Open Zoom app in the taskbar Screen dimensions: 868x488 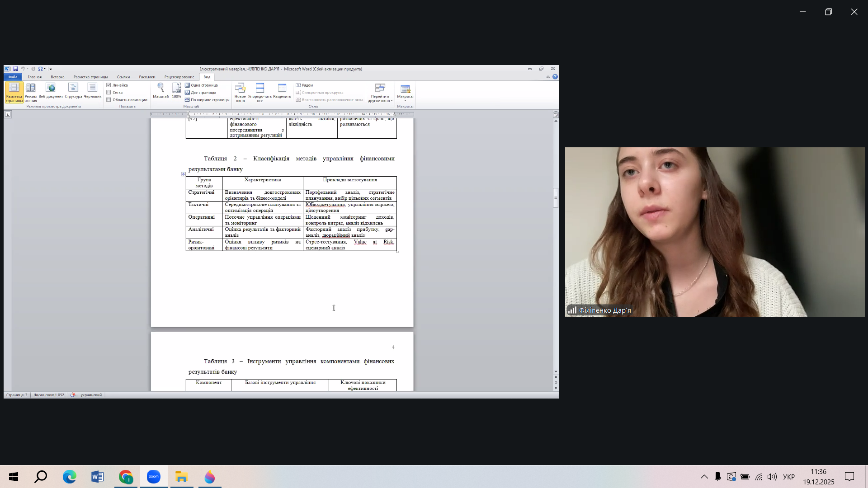tap(154, 477)
